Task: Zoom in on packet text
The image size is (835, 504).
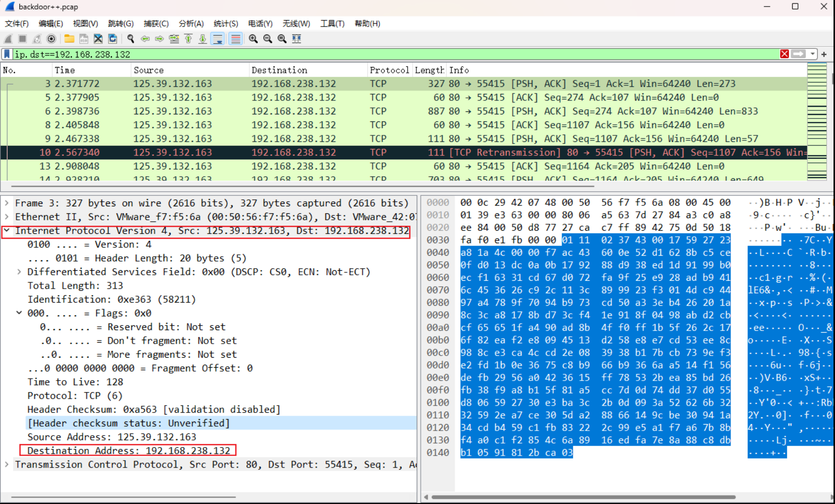Action: coord(253,39)
